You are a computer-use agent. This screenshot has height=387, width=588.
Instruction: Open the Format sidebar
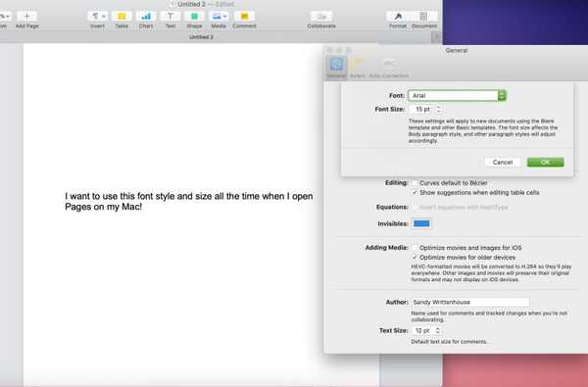[398, 16]
